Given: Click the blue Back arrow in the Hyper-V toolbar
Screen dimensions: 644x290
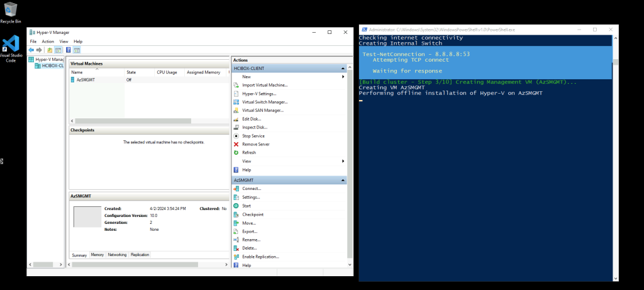Looking at the screenshot, I should tap(31, 50).
